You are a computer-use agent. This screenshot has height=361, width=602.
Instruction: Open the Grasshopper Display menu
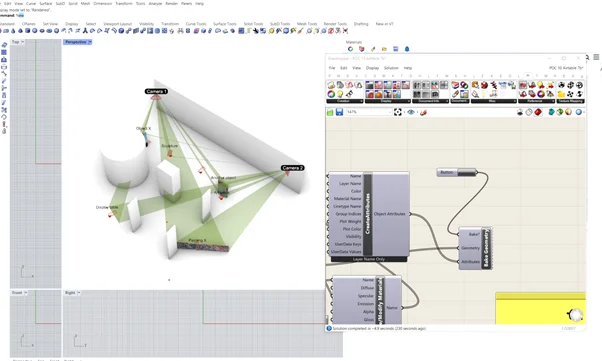[x=372, y=68]
